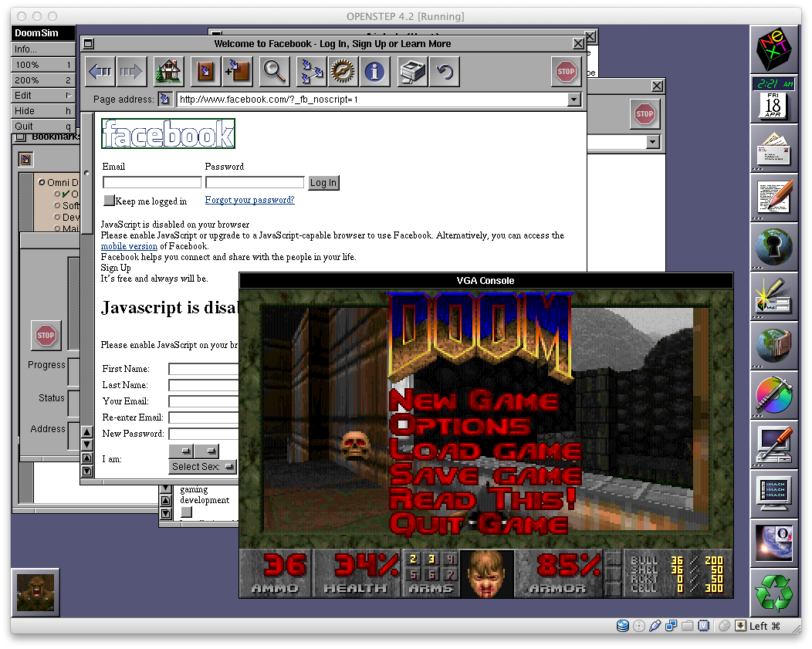
Task: Follow the mobile version link
Action: coord(129,246)
